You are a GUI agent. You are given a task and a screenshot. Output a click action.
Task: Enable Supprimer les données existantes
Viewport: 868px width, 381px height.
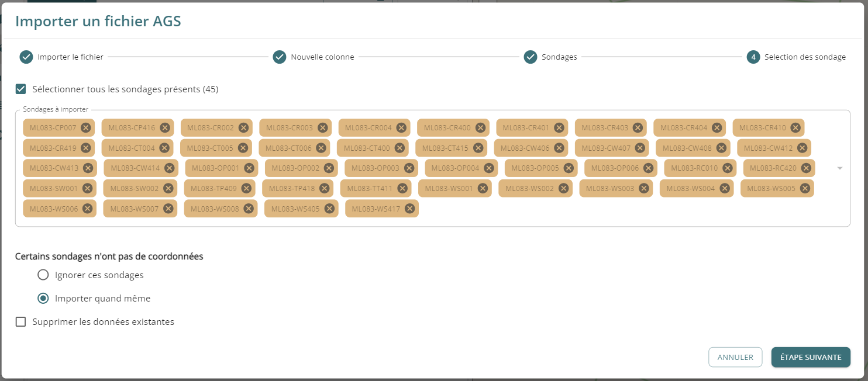(x=21, y=322)
